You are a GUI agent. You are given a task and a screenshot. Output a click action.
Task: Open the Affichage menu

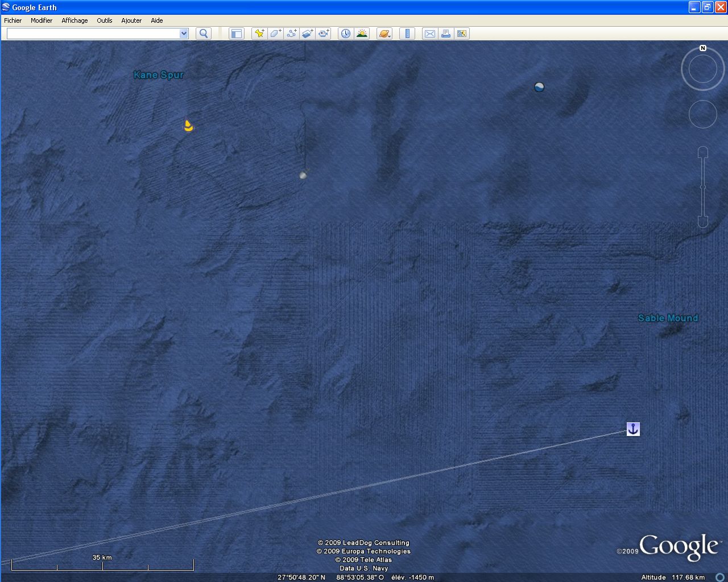coord(75,20)
